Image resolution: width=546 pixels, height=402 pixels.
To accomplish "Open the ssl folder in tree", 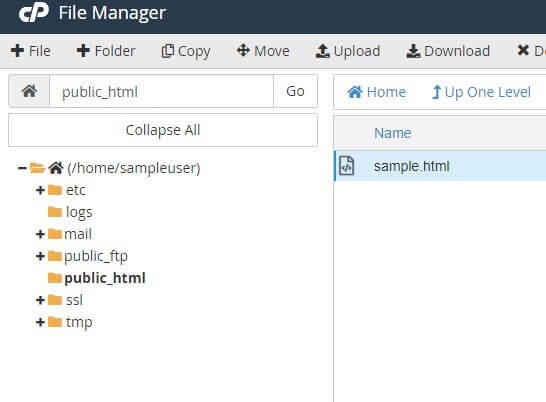I will (75, 300).
